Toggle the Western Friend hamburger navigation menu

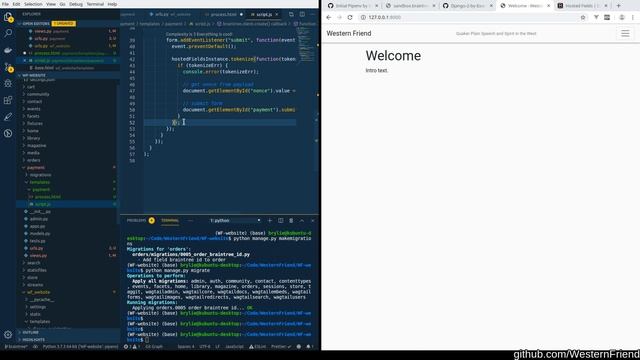click(625, 33)
